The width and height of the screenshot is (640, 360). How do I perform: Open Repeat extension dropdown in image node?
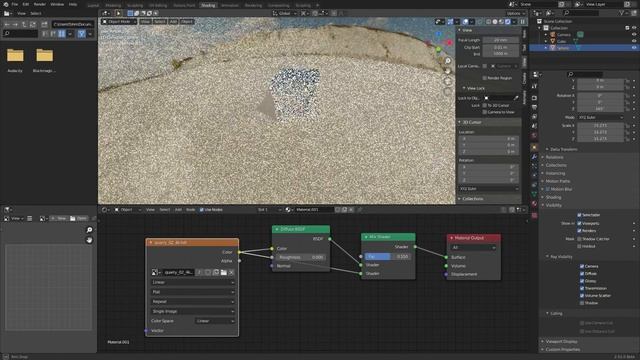click(193, 302)
